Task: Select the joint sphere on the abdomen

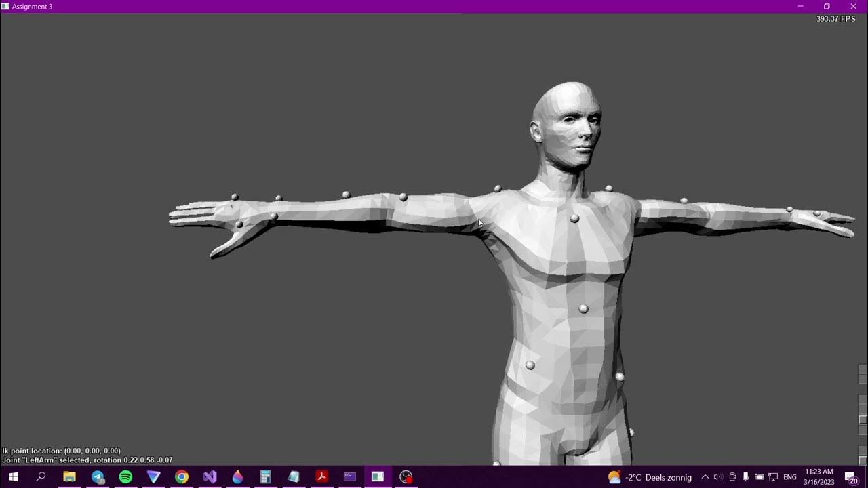Action: (583, 308)
